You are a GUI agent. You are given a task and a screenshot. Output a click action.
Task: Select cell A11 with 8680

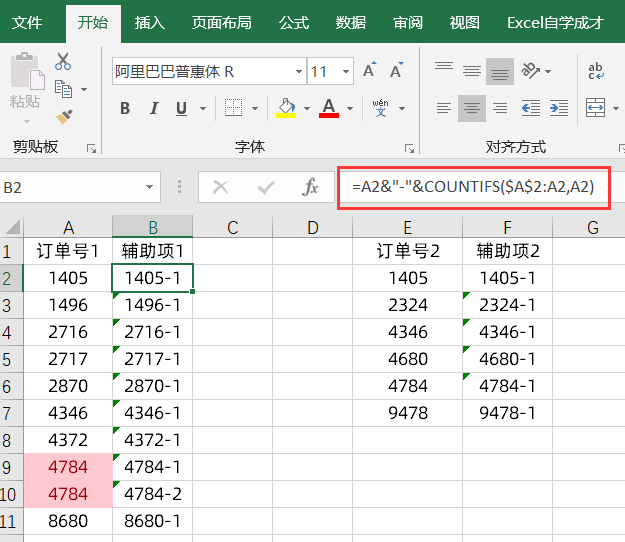[68, 521]
